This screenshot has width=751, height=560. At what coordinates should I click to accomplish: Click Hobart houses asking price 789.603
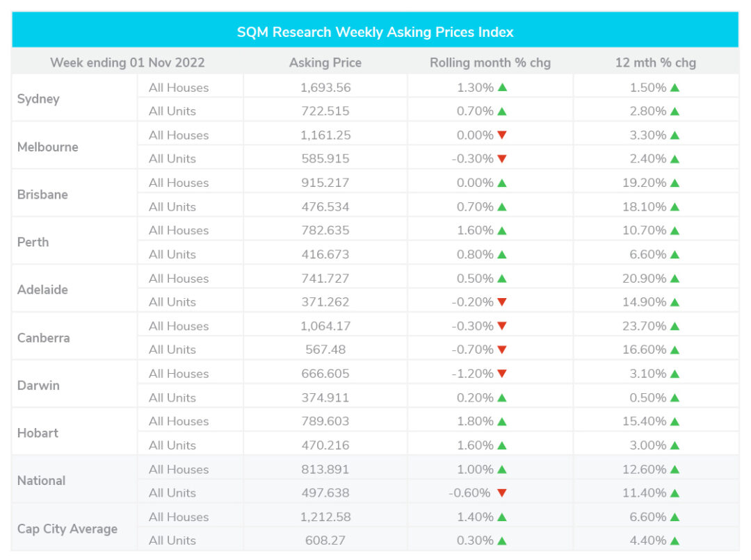(325, 422)
